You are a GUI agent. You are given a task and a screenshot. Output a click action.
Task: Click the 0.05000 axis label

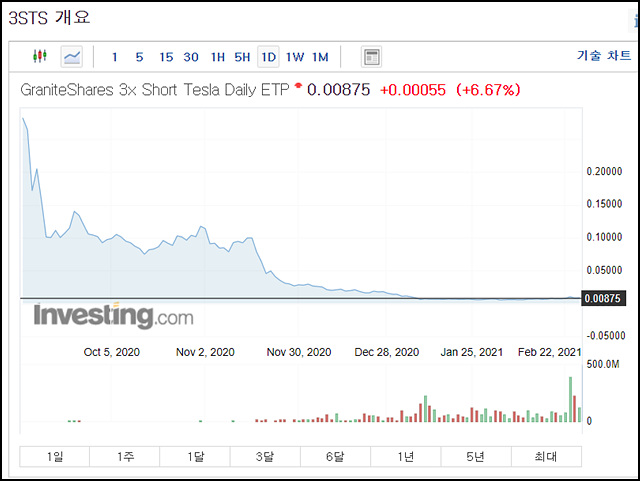[x=604, y=270]
